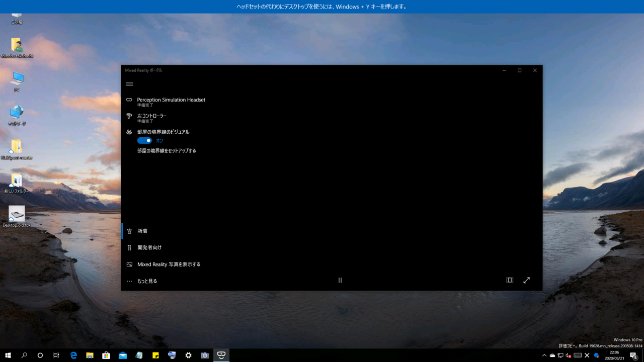Open Microsoft Store from the taskbar
Screen dimensions: 644x362
pos(106,355)
